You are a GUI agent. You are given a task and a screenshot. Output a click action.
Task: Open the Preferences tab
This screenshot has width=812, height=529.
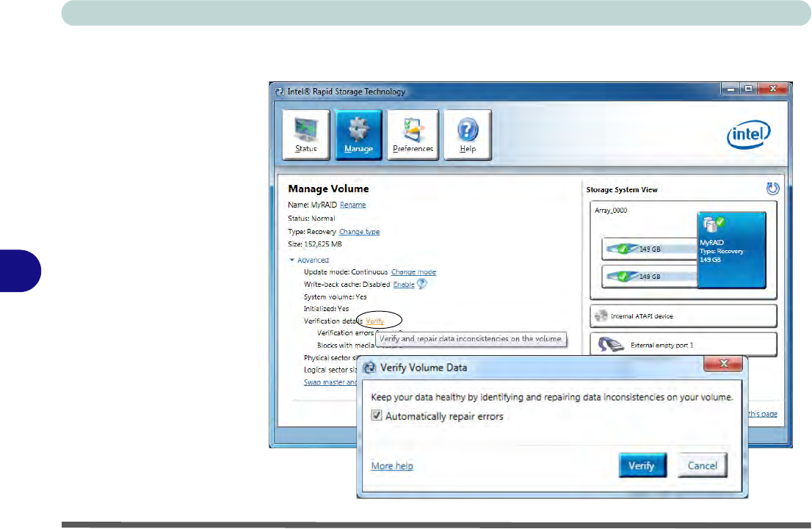413,134
